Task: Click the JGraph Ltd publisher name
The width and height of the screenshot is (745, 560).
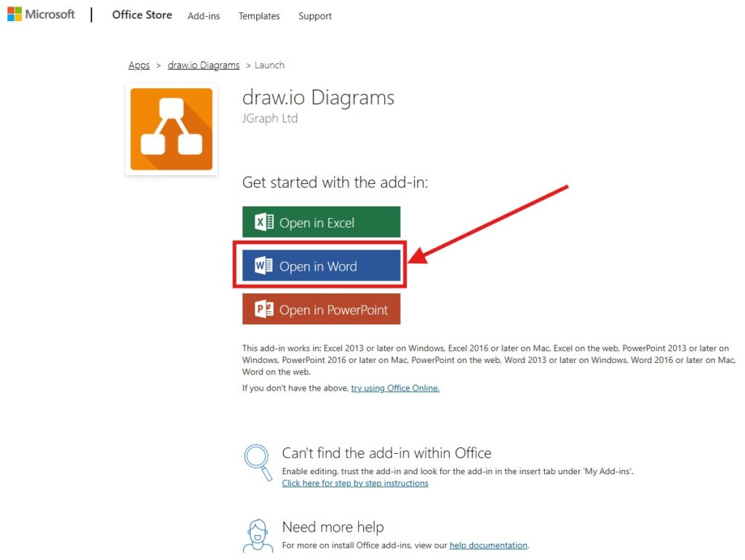Action: (269, 119)
